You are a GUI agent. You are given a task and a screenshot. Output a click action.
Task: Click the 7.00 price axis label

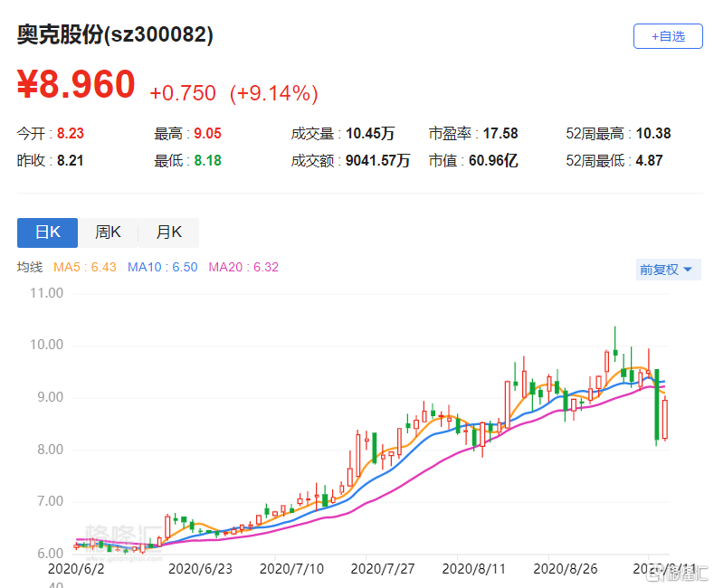coord(50,501)
